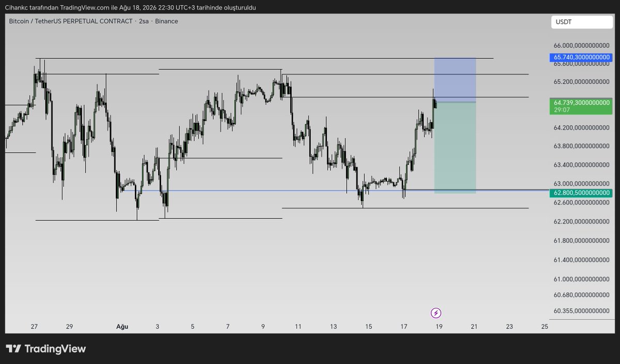Click the date label 21 on time axis

474,326
